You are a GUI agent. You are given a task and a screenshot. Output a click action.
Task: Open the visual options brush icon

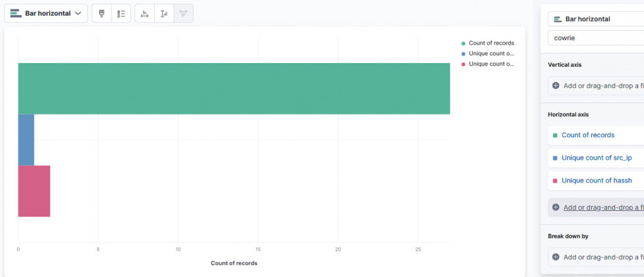[x=101, y=13]
